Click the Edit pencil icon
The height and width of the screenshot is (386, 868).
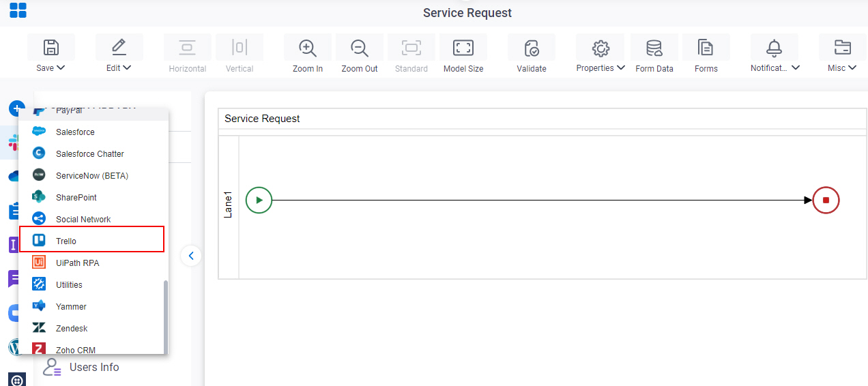pos(119,48)
